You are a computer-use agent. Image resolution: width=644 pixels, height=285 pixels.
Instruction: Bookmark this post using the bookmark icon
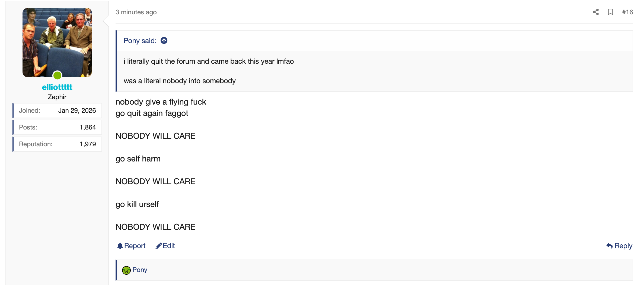coord(610,12)
